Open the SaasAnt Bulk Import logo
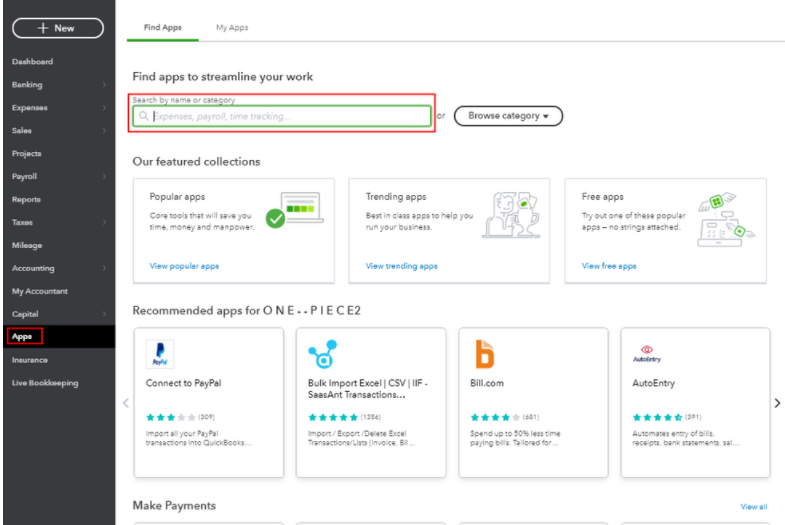Screen dimensions: 785x525 (323, 354)
